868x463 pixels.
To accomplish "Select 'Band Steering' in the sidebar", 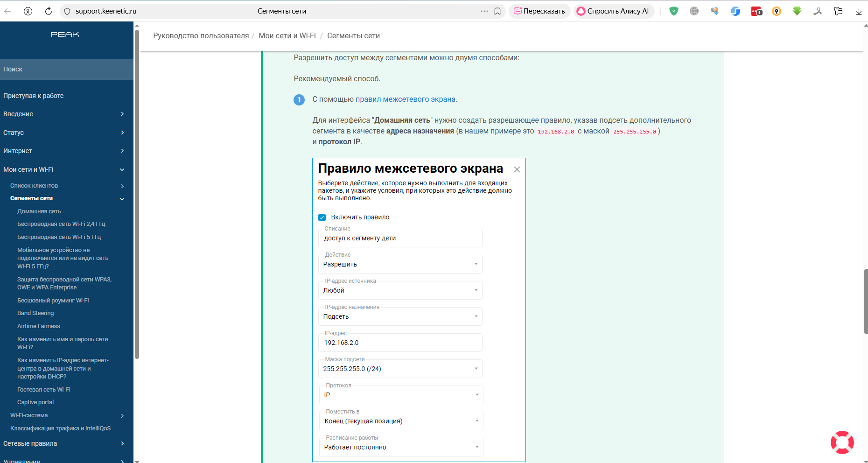I will (35, 313).
